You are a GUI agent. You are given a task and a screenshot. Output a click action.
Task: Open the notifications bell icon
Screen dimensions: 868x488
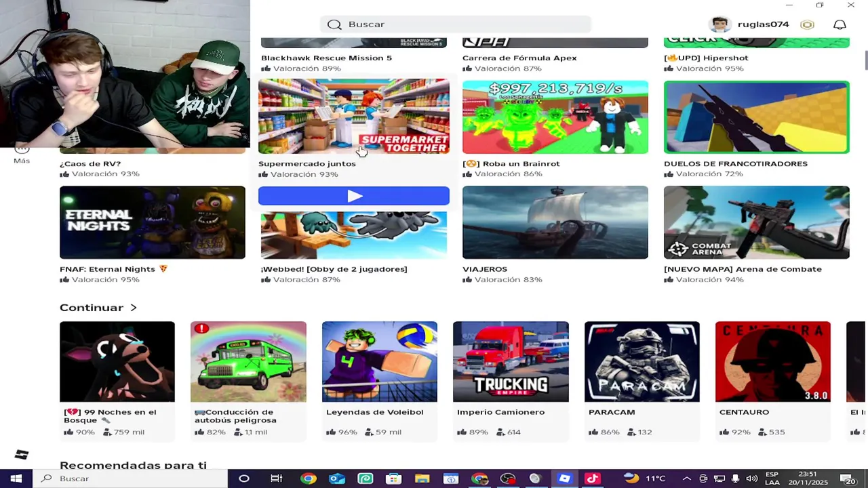tap(840, 24)
